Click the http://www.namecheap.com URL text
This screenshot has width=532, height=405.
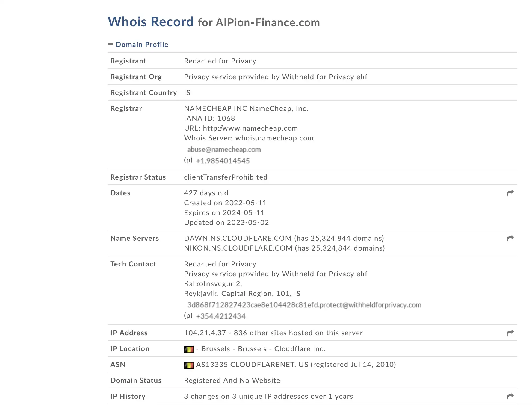point(250,128)
